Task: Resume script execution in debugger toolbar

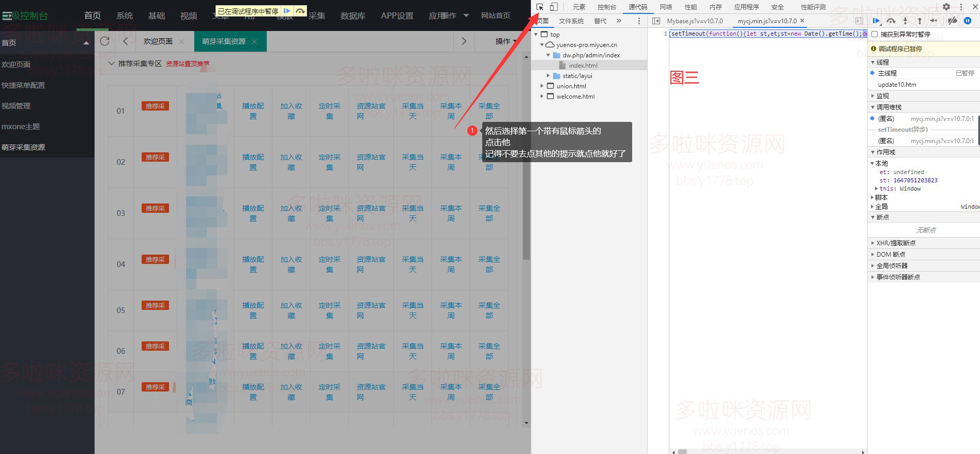Action: [x=876, y=21]
